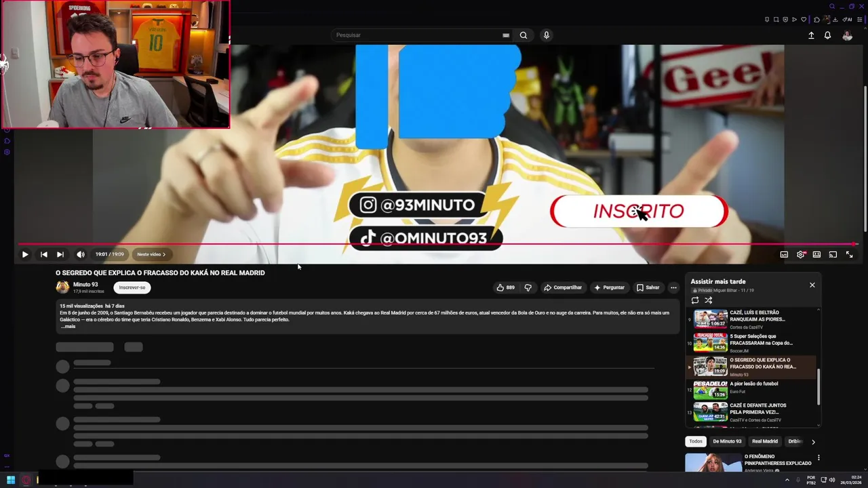Close the 'Assistir mais tarde' panel

[812, 285]
